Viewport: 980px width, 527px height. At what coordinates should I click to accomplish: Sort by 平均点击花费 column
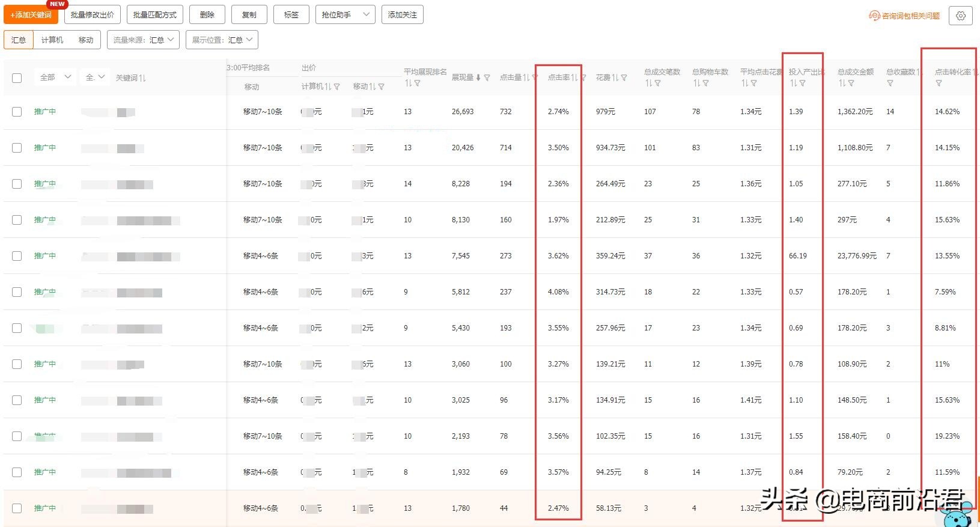coord(744,84)
